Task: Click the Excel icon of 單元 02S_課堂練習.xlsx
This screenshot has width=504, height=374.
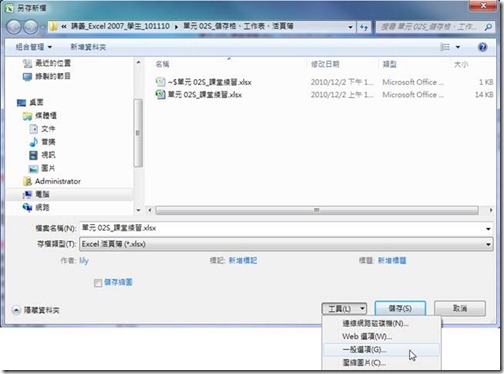Action: [x=160, y=95]
